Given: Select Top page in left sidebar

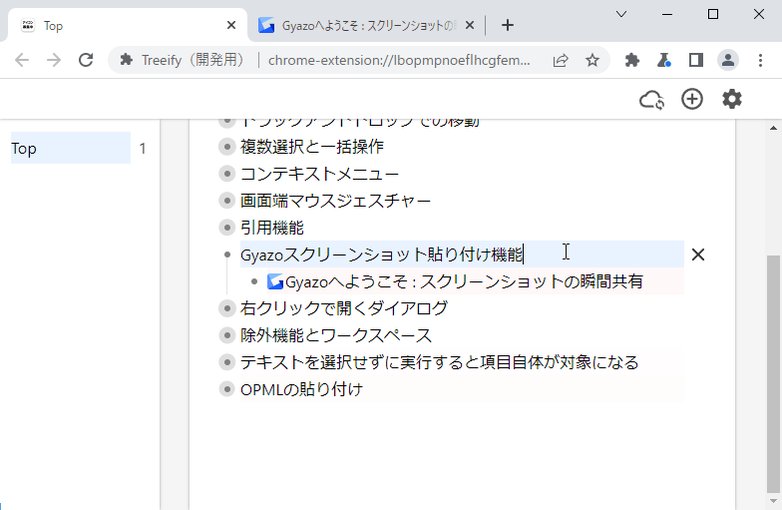Looking at the screenshot, I should point(70,148).
